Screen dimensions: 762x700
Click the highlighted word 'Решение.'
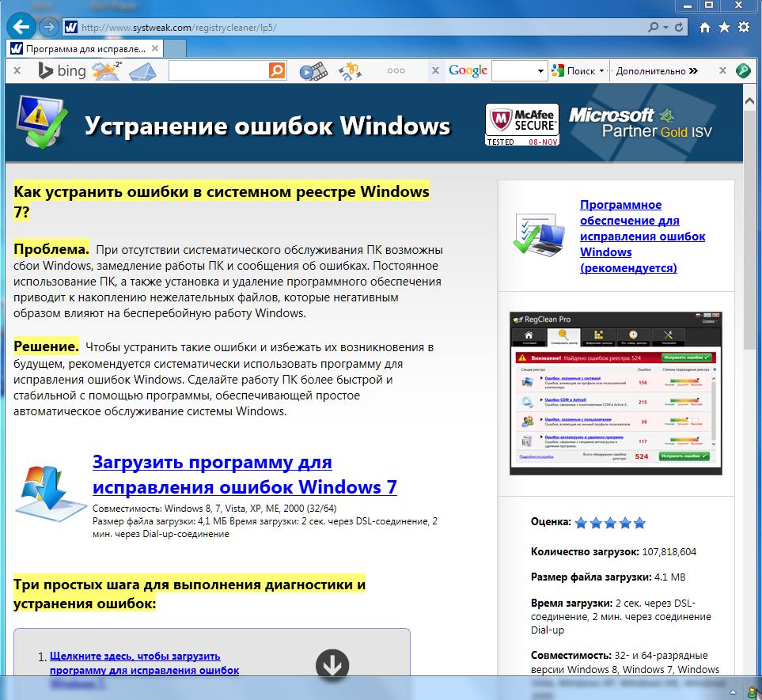(46, 346)
